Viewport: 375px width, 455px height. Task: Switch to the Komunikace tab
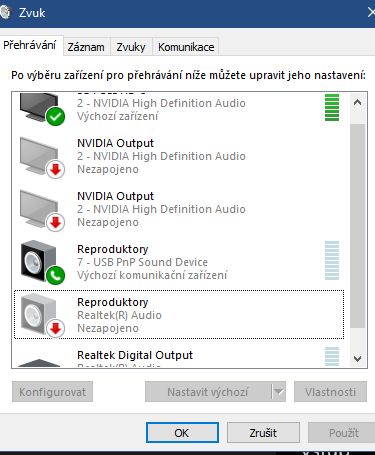coord(186,47)
